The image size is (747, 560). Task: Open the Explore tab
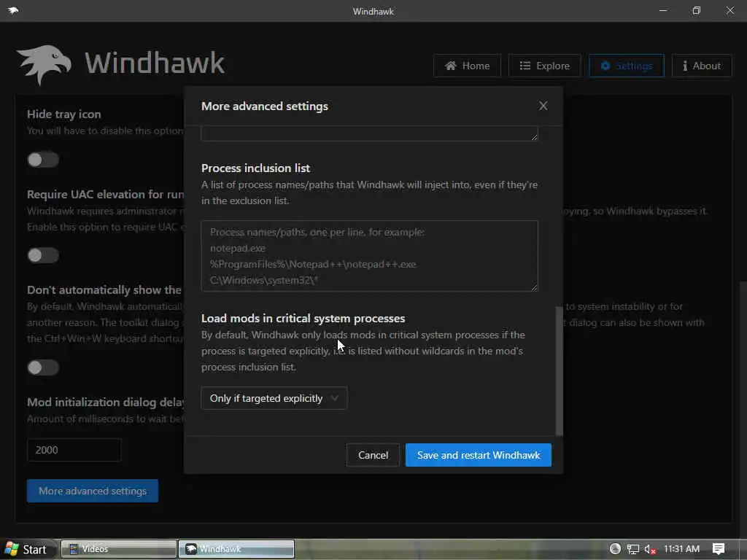pyautogui.click(x=544, y=66)
